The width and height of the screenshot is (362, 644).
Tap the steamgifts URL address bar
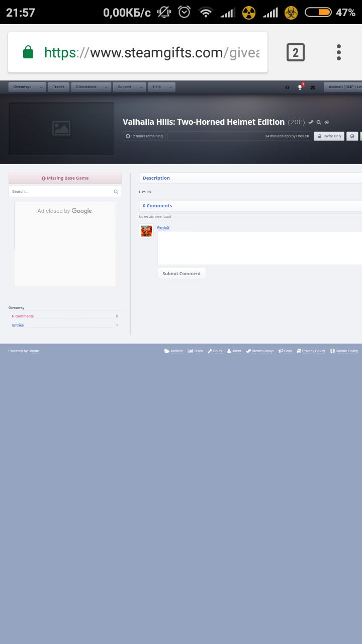[x=138, y=53]
